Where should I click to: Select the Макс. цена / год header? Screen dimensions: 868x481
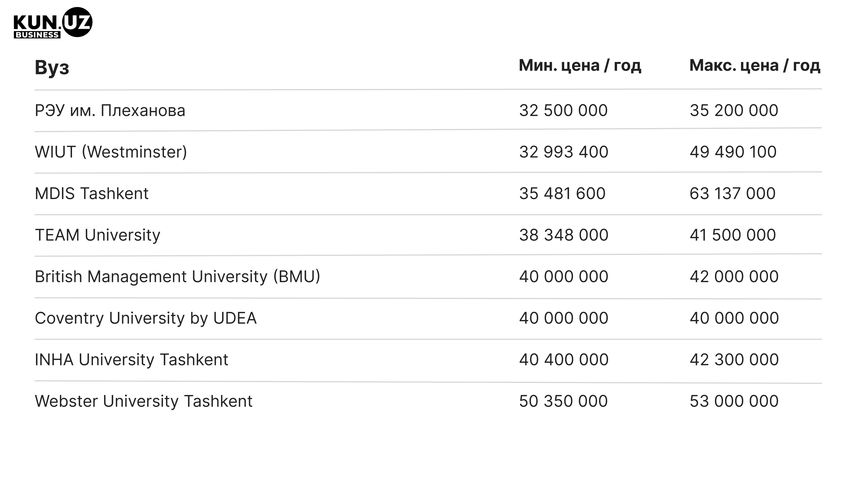pos(754,65)
